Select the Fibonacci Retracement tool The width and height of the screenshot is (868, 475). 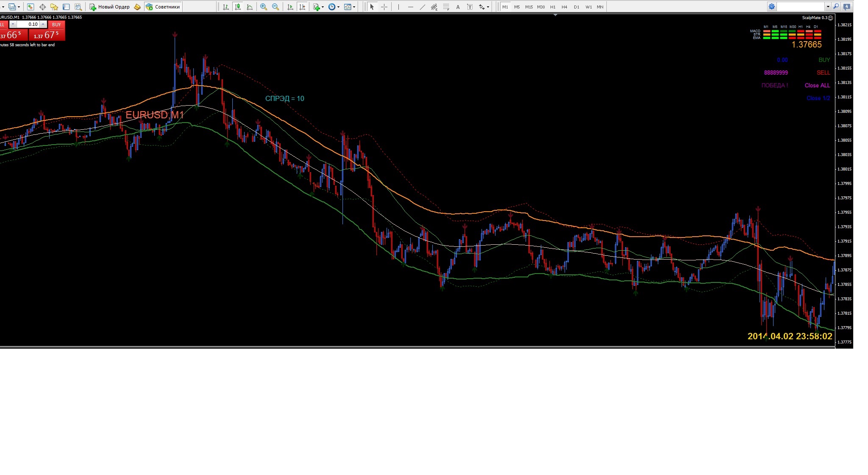[x=446, y=7]
